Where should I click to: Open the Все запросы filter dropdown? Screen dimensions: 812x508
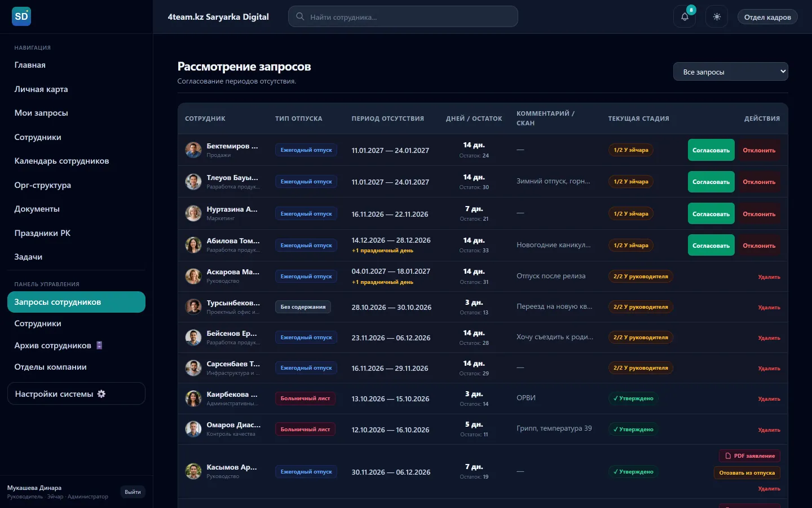point(730,72)
